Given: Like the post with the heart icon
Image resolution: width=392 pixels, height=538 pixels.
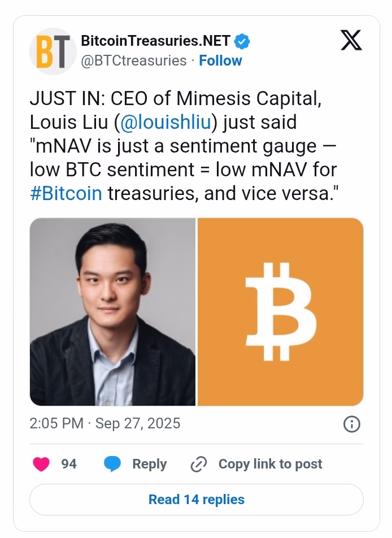Looking at the screenshot, I should pyautogui.click(x=41, y=464).
